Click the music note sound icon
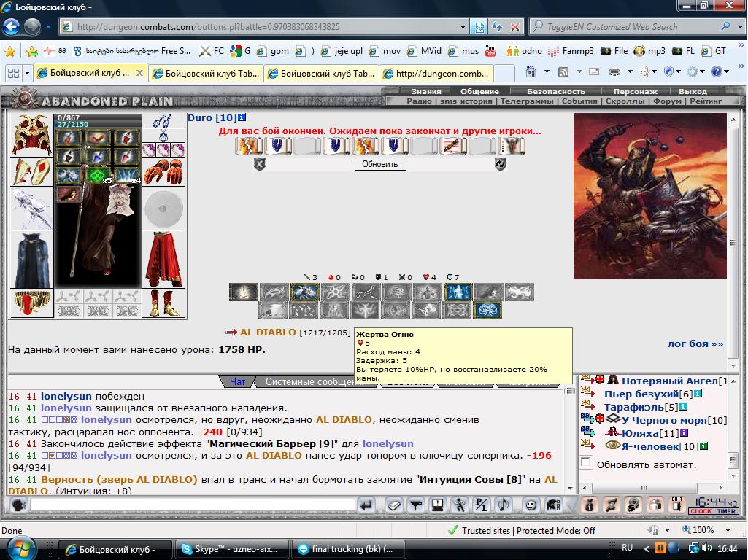This screenshot has height=560, width=748. (x=504, y=505)
